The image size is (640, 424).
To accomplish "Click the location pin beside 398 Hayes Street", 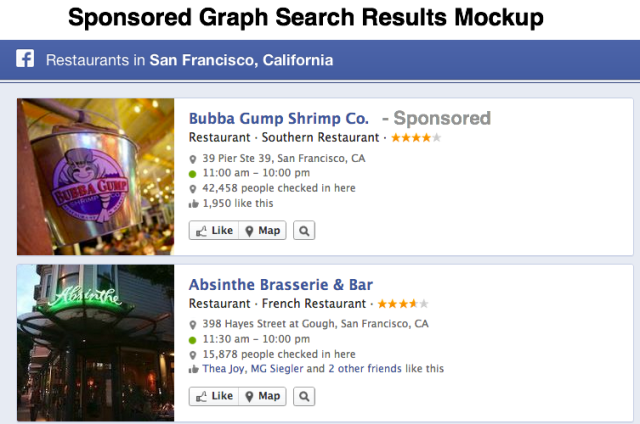I will point(193,325).
